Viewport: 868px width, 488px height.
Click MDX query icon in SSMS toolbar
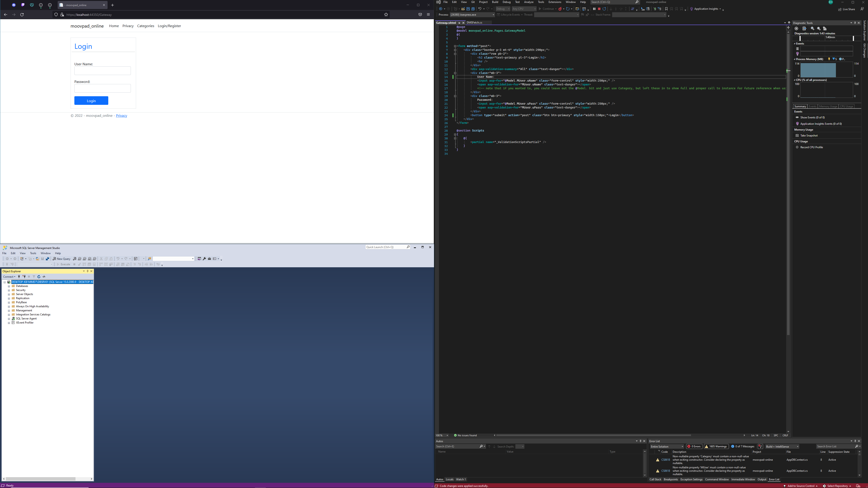point(80,259)
